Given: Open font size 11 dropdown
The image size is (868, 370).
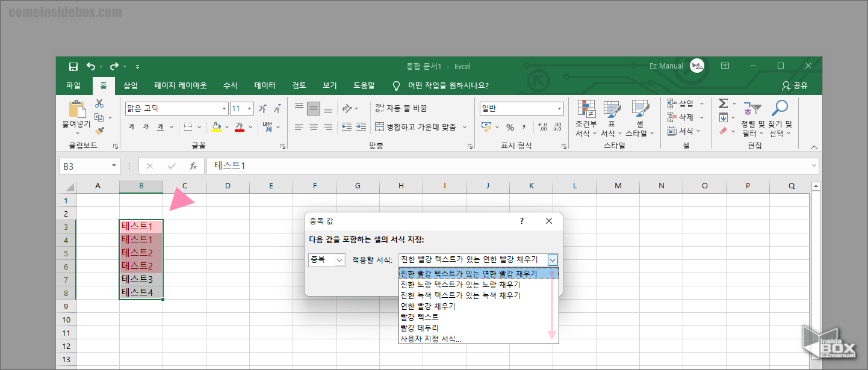Looking at the screenshot, I should click(x=250, y=109).
